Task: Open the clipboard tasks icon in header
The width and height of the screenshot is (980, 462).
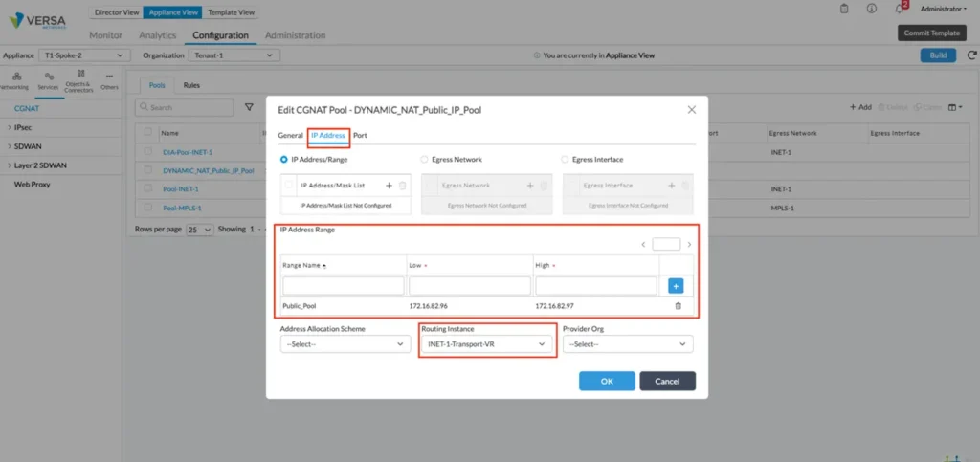Action: tap(844, 9)
